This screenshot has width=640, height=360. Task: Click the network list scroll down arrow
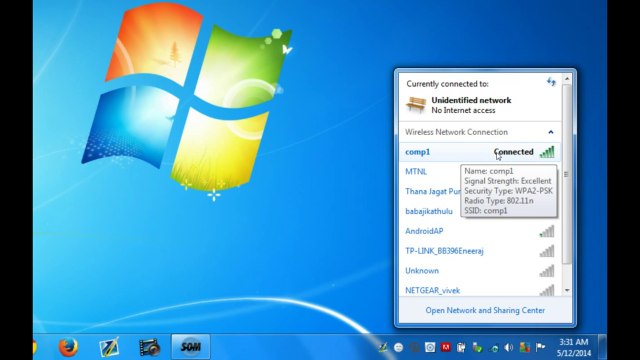567,290
